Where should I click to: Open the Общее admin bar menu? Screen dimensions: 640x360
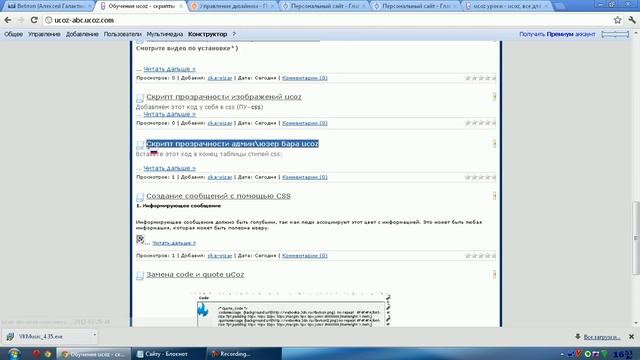13,34
